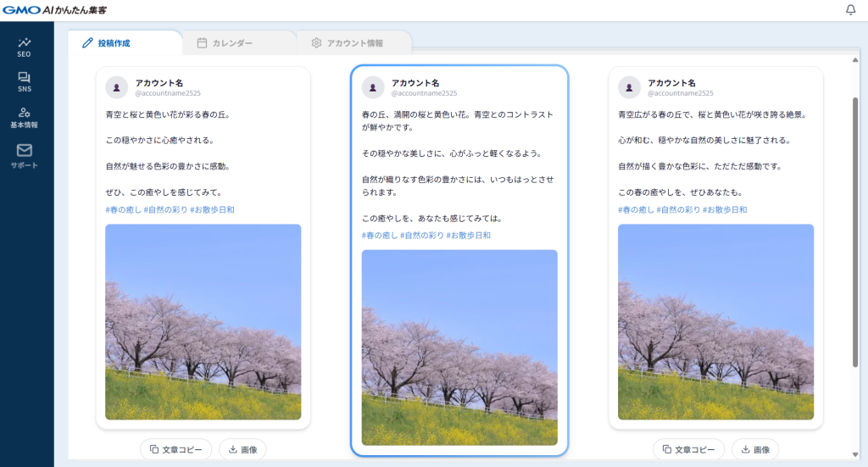Open サポート mail icon in sidebar
Viewport: 868px width, 467px height.
(x=25, y=155)
